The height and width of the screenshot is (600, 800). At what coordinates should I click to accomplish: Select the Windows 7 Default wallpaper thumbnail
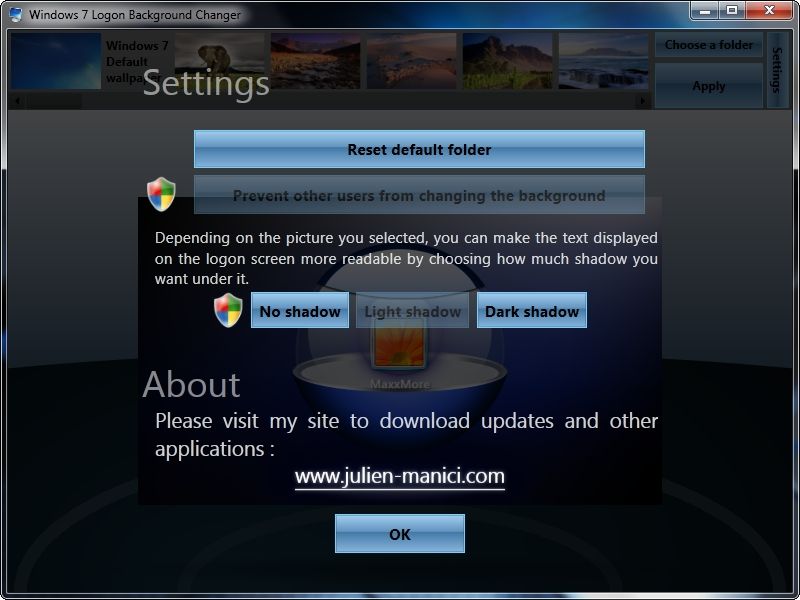pos(56,61)
